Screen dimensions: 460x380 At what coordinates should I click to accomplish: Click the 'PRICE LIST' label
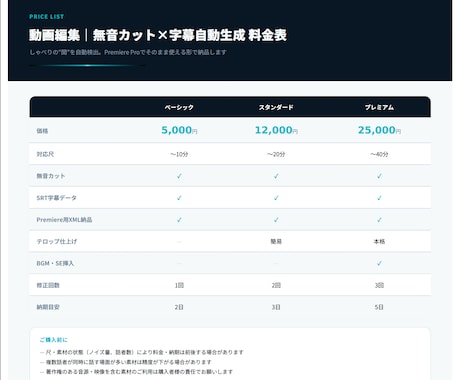tap(46, 17)
